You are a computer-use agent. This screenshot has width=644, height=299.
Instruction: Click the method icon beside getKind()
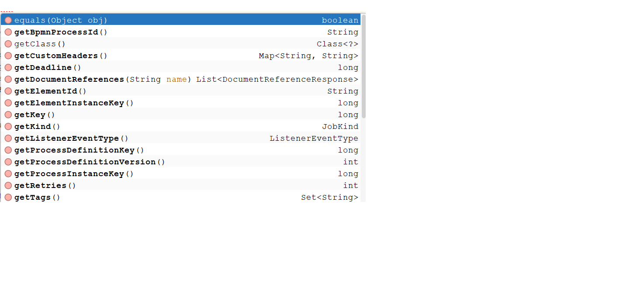[8, 127]
